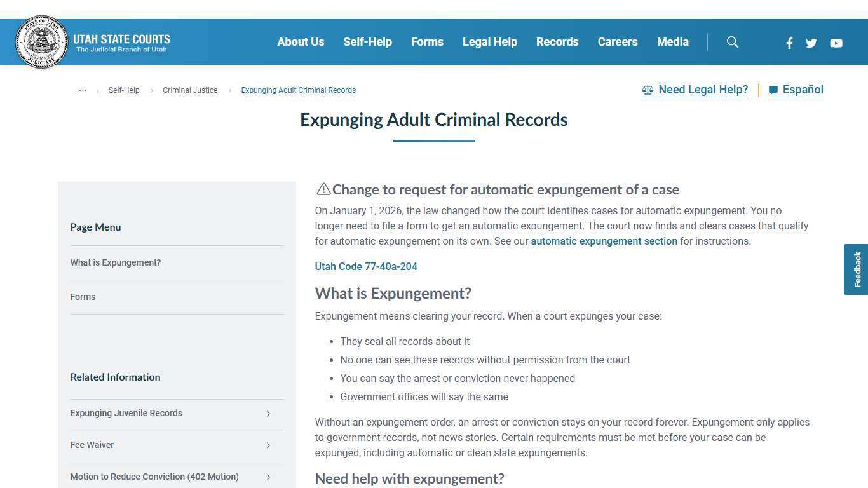Click the automatic expungement section link
Screen dimensions: 868x488
604,241
